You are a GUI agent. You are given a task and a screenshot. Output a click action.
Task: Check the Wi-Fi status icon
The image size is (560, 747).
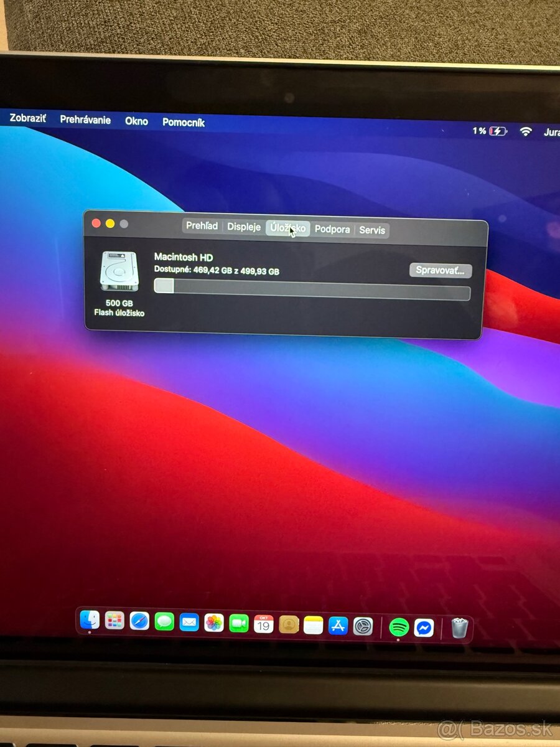tap(526, 131)
